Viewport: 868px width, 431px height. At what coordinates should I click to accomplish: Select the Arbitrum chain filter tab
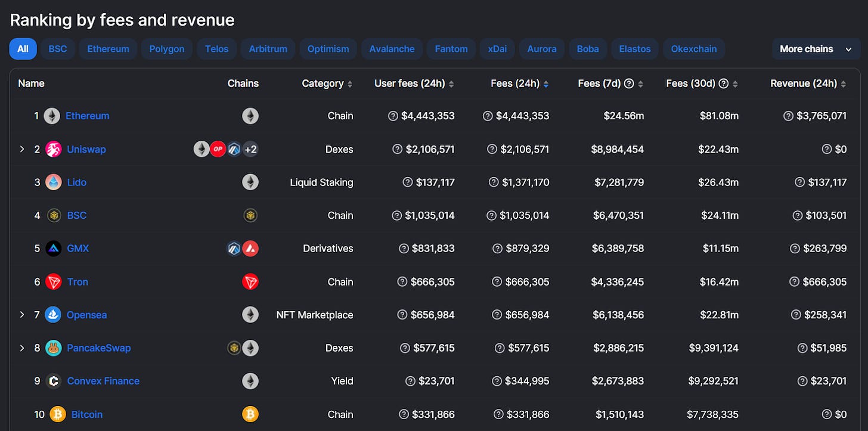[x=268, y=49]
